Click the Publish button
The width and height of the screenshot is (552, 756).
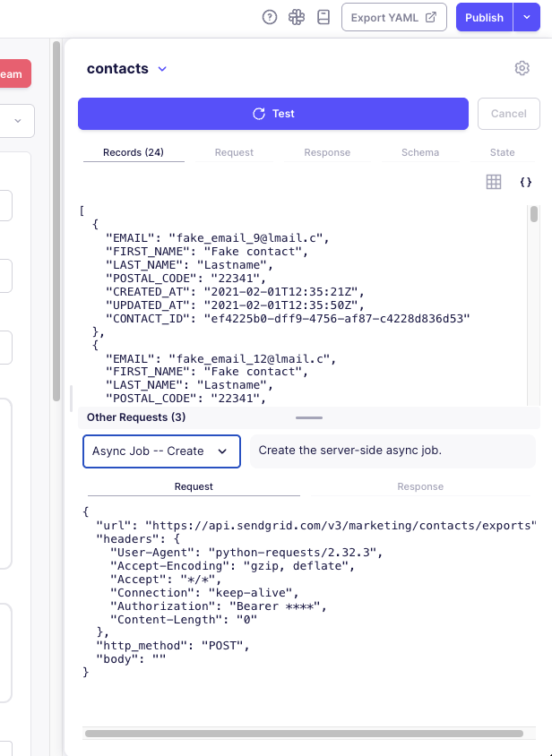[484, 17]
